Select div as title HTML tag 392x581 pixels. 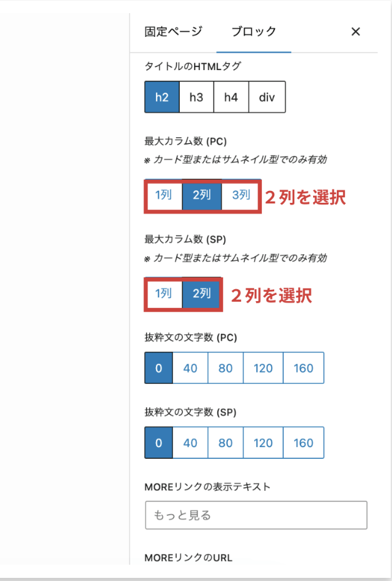[267, 97]
